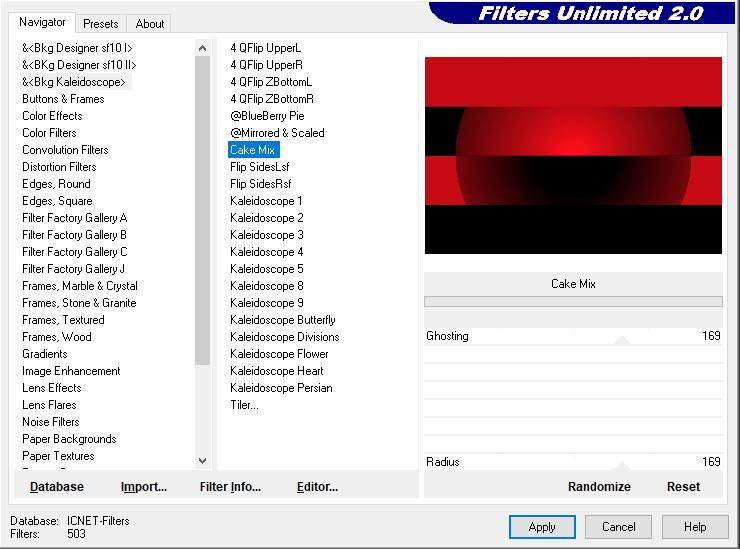Select &<BKg Designer sf10 II> category

click(79, 65)
